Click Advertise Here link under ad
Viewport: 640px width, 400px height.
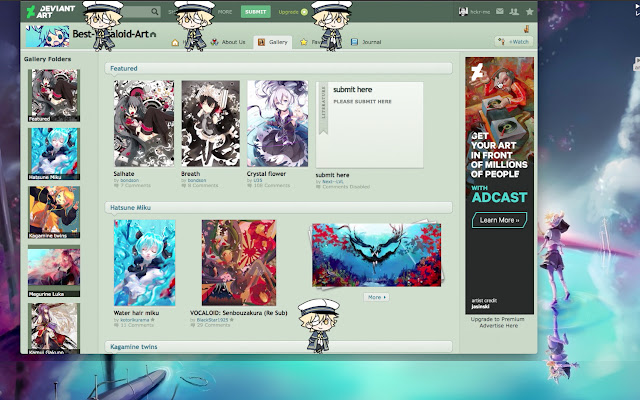[498, 326]
